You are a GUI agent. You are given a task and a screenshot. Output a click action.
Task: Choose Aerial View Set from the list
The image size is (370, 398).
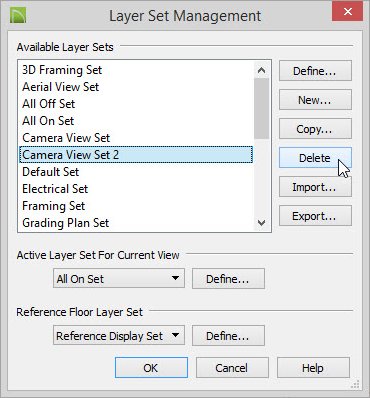tap(60, 87)
